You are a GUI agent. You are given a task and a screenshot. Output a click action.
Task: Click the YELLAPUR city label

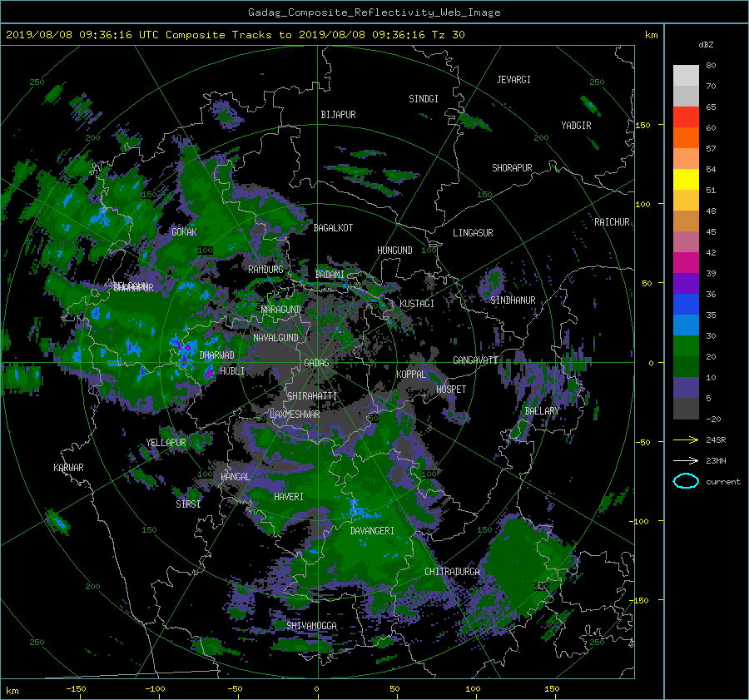[166, 443]
